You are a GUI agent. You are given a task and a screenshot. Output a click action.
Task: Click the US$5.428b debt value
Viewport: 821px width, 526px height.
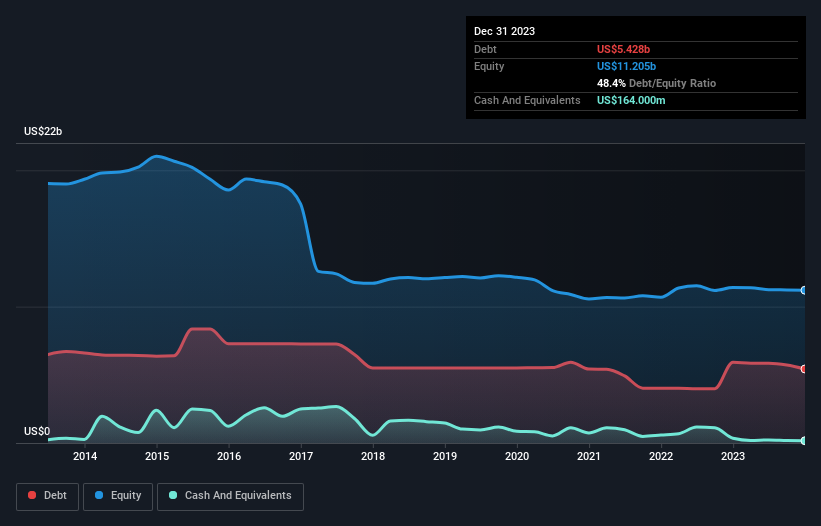623,49
